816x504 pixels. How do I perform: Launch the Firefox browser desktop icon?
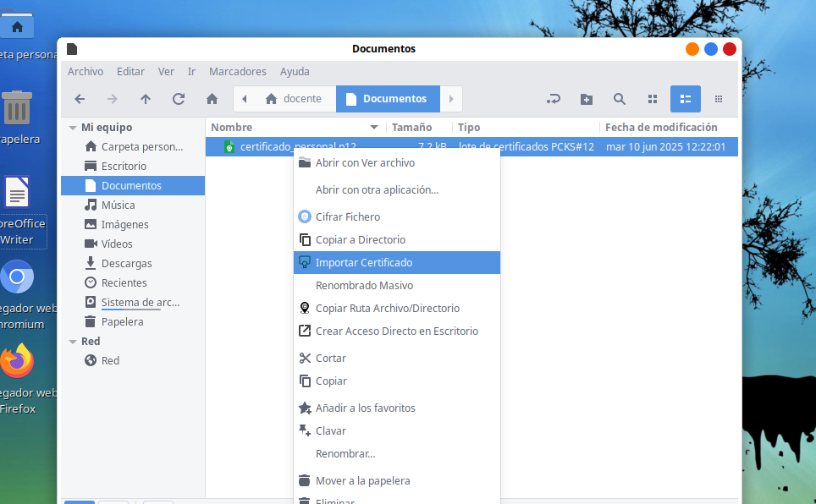coord(17,360)
